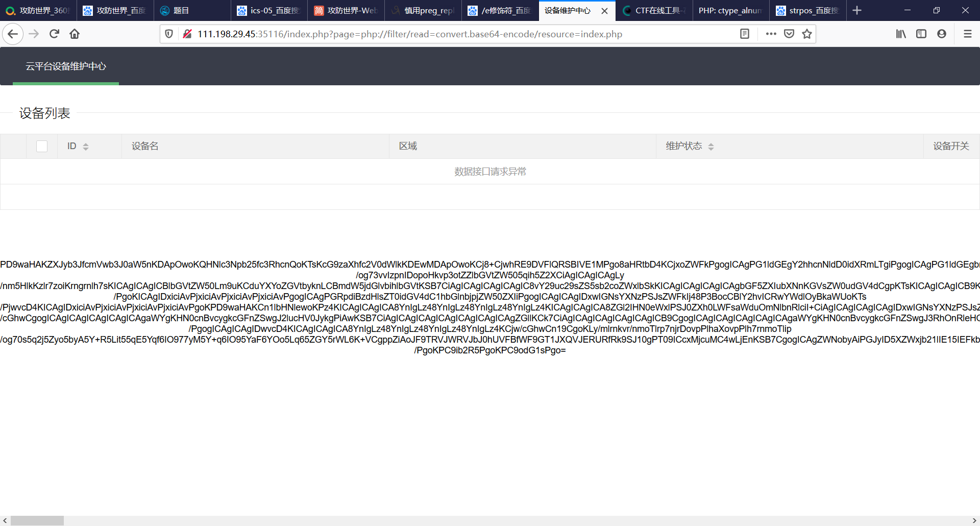980x526 pixels.
Task: Open the browser home page
Action: (75, 34)
